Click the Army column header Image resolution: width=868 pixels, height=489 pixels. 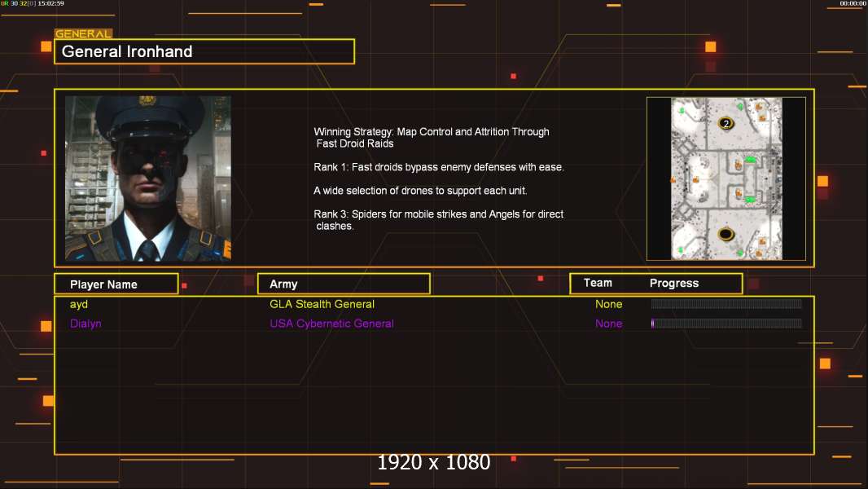point(344,284)
